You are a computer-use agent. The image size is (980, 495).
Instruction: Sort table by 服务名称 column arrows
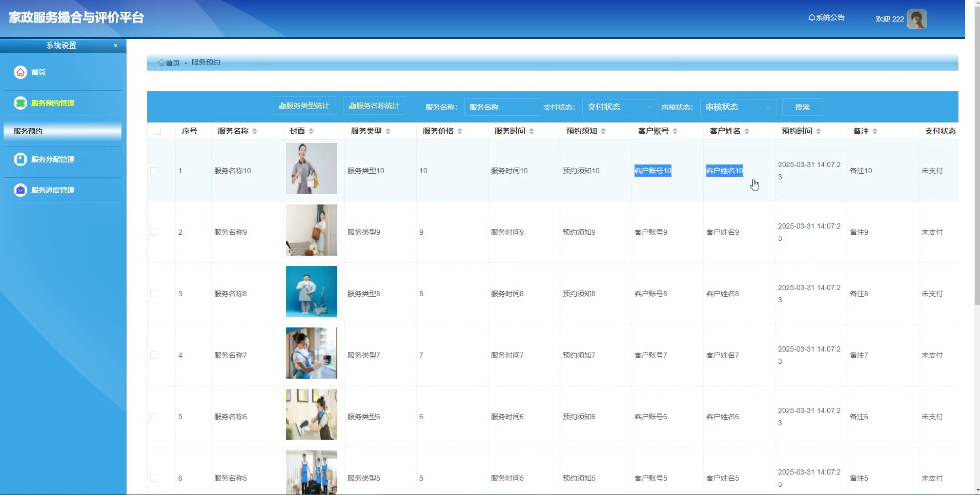[x=255, y=132]
